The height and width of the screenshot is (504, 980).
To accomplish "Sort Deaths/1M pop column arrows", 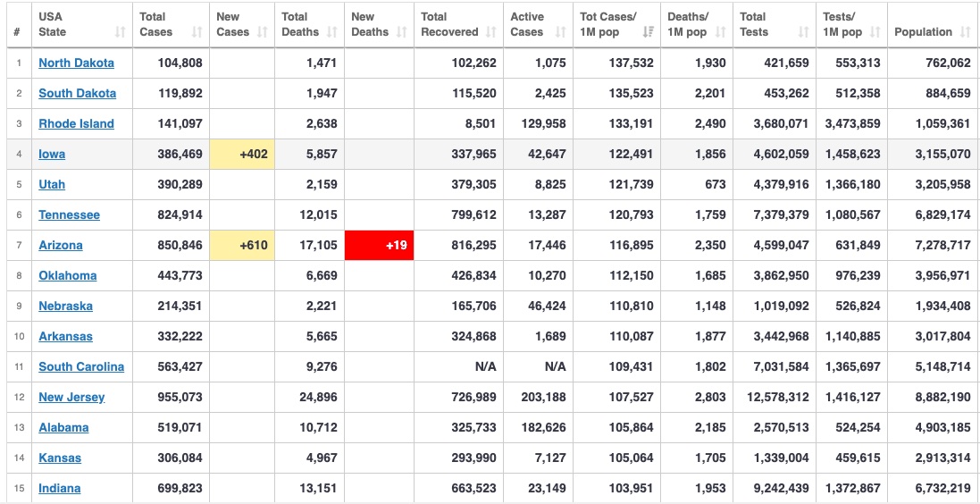I will point(721,32).
